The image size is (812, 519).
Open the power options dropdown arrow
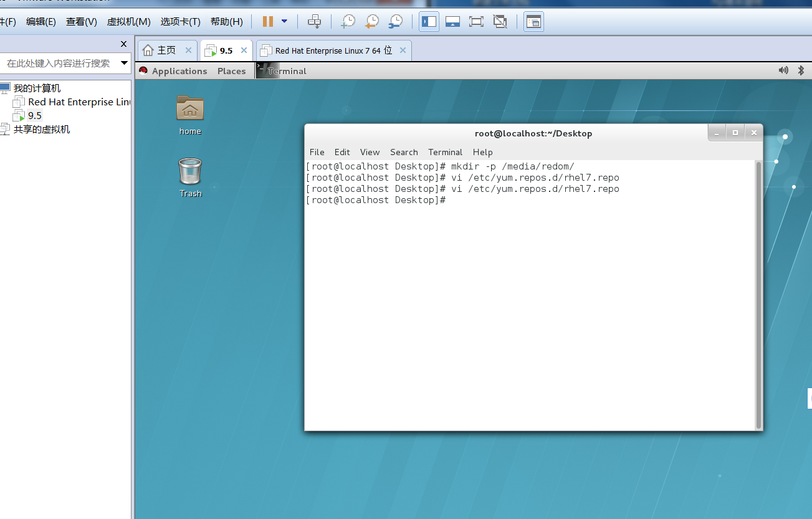(x=284, y=21)
